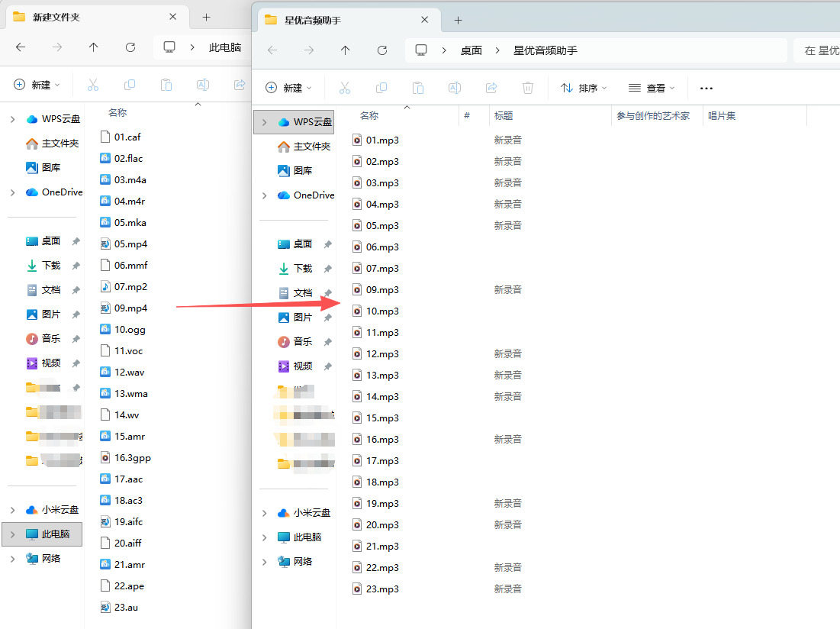
Task: Expand OneDrive in 新建文件夹 sidebar
Action: point(12,192)
